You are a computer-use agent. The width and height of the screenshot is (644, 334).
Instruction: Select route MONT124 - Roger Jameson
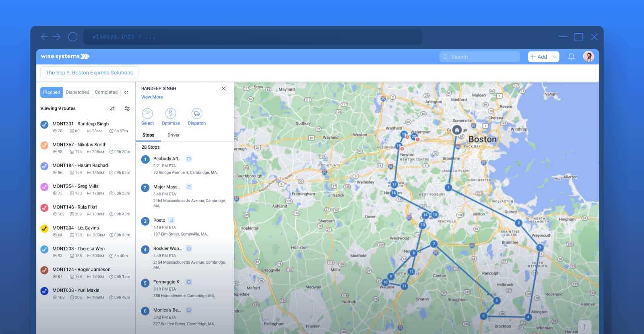click(x=85, y=273)
